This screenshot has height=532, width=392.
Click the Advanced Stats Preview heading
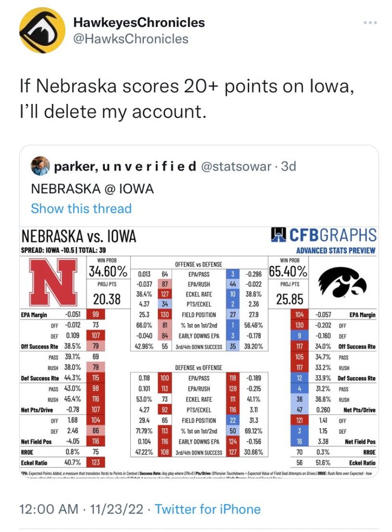(336, 251)
